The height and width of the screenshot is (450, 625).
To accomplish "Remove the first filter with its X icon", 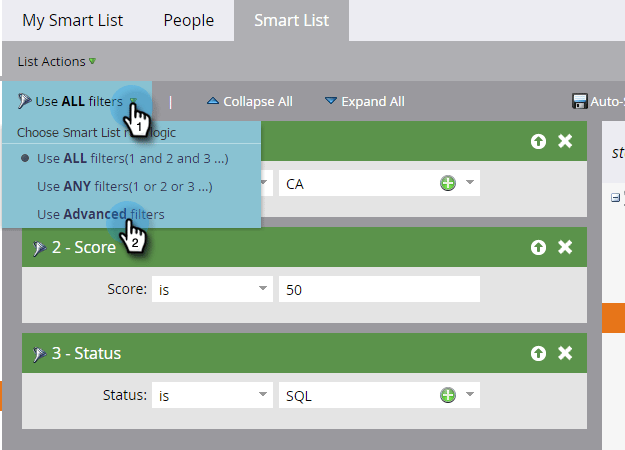I will (x=565, y=141).
